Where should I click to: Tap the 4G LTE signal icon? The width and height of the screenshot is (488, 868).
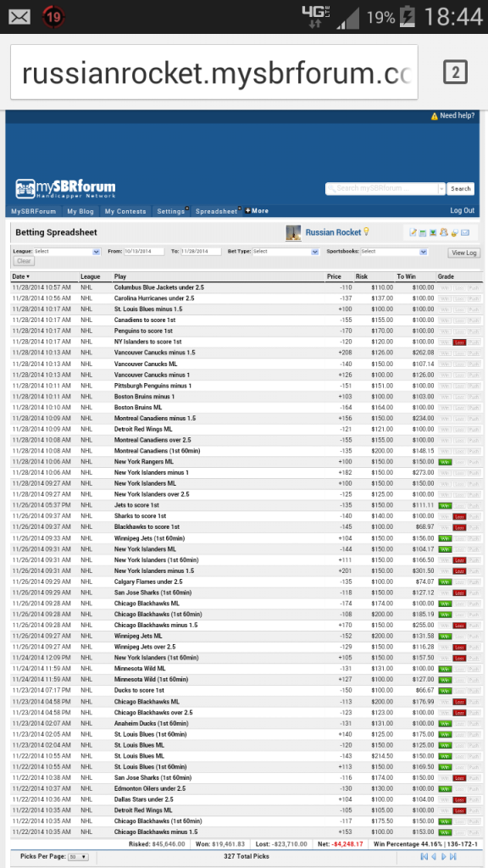(x=317, y=17)
